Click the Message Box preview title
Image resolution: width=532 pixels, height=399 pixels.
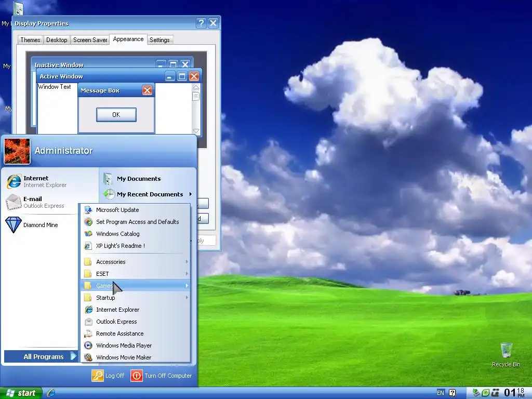pyautogui.click(x=100, y=90)
